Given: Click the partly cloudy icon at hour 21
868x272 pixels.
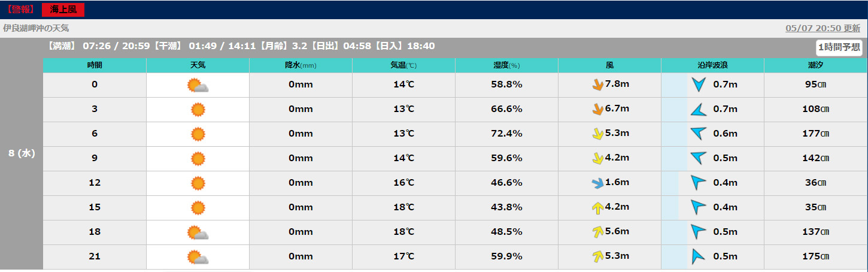Looking at the screenshot, I should 198,257.
